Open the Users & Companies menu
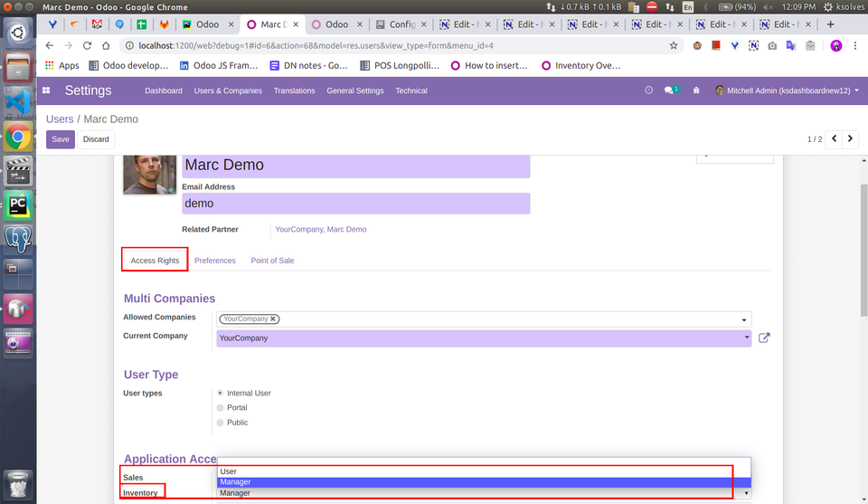The height and width of the screenshot is (504, 868). coord(228,90)
